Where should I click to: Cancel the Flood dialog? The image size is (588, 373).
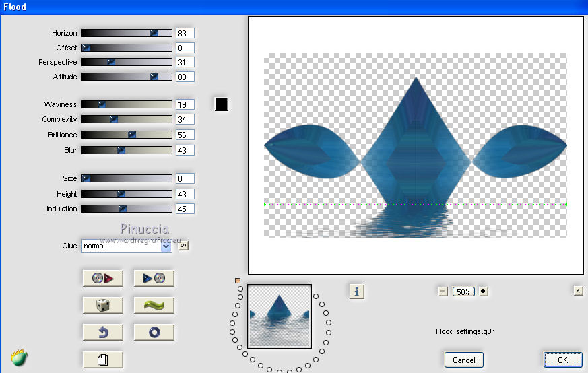pyautogui.click(x=464, y=360)
